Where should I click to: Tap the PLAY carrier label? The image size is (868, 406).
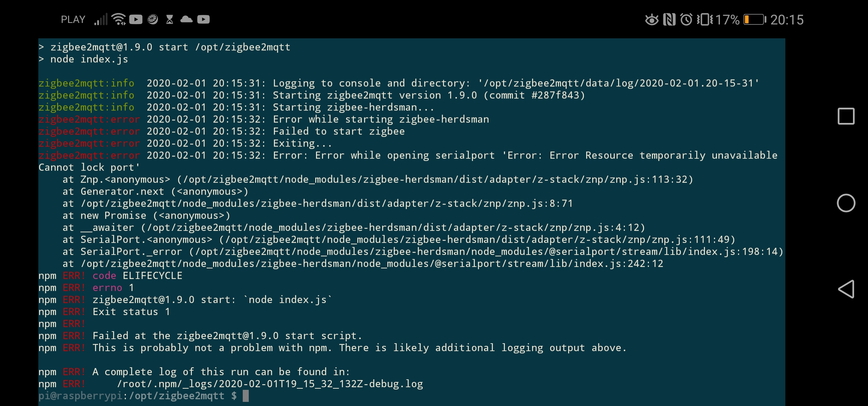click(73, 20)
